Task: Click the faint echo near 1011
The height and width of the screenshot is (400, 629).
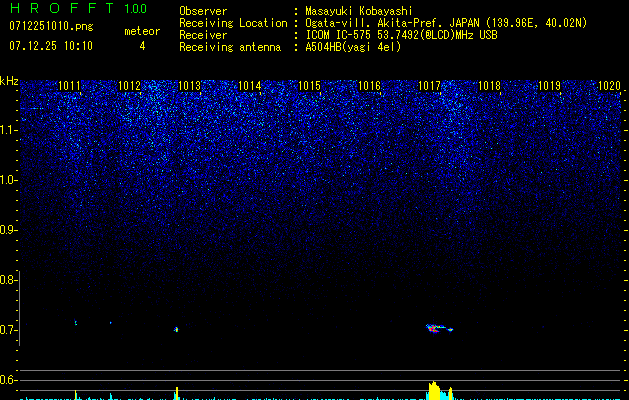Action: (x=75, y=322)
